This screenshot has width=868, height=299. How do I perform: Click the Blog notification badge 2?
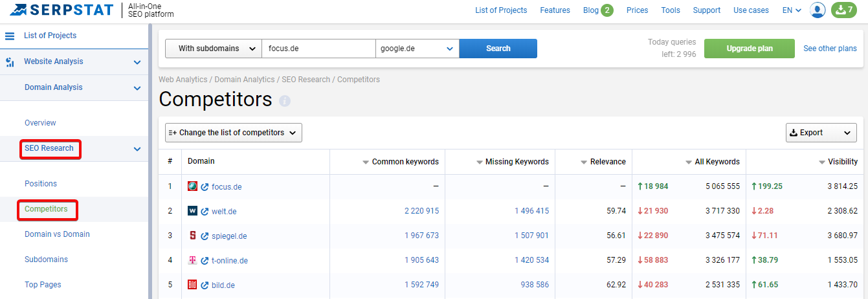pos(607,10)
